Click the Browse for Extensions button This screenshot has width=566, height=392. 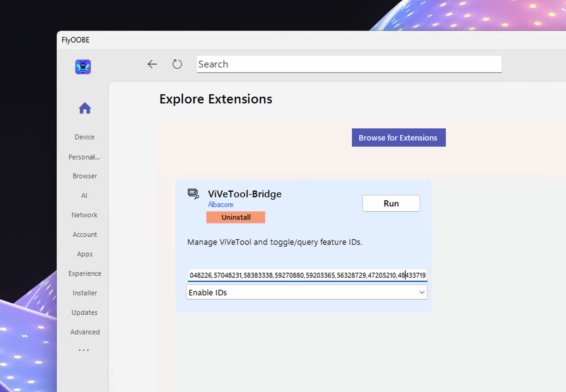coord(398,138)
